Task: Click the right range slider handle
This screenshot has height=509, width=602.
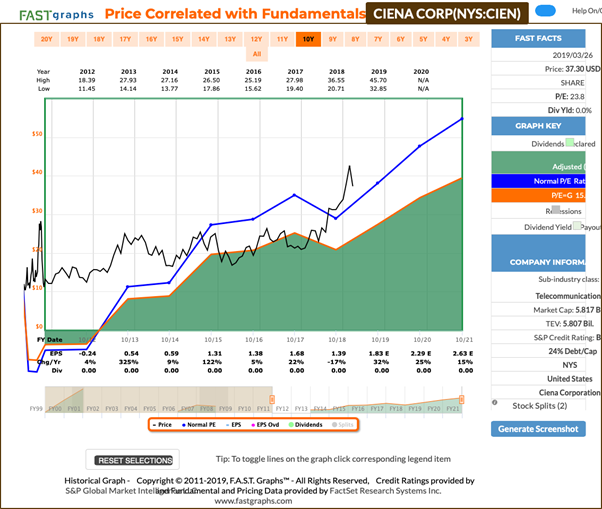Action: click(x=461, y=400)
